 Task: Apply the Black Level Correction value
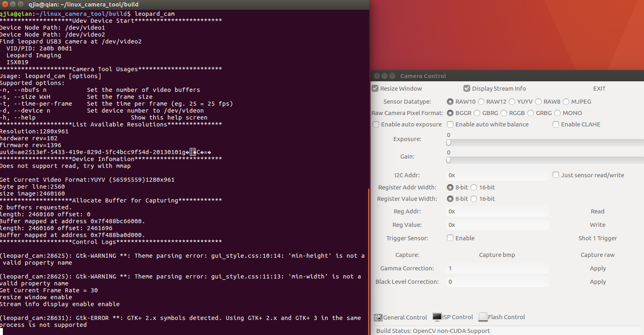[598, 282]
